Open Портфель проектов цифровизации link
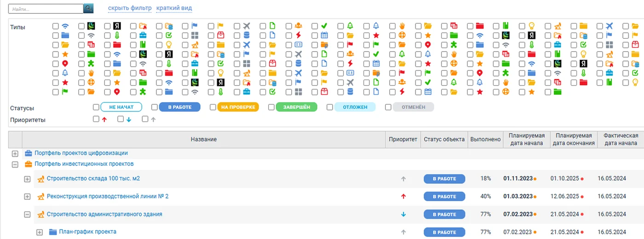Image resolution: width=644 pixels, height=239 pixels. point(81,153)
